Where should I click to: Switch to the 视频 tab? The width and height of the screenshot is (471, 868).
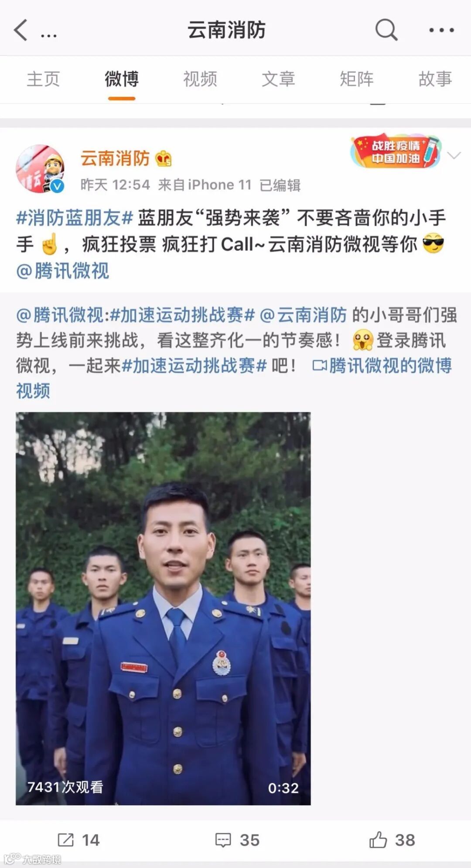(200, 79)
